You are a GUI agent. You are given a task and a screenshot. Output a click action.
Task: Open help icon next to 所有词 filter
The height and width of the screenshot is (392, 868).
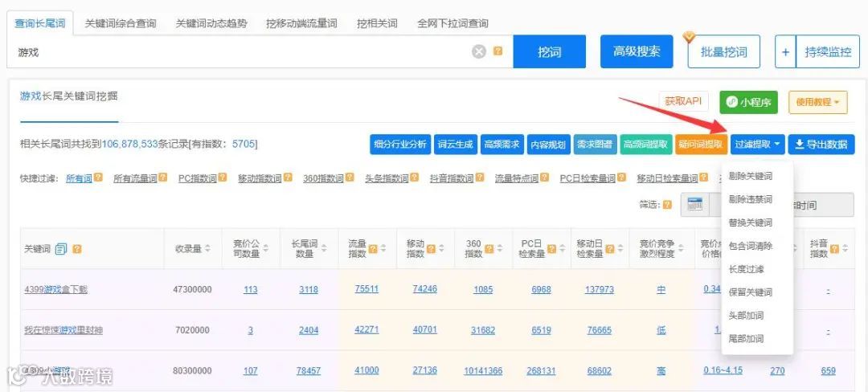click(98, 178)
